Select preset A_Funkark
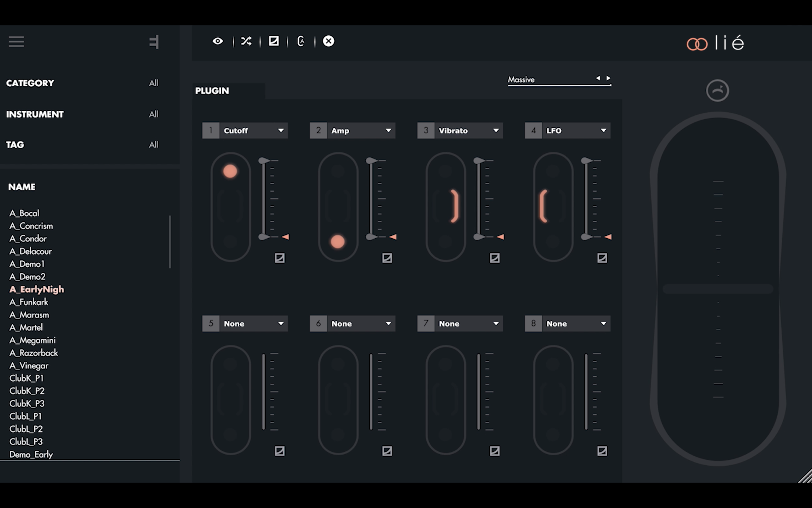Image resolution: width=812 pixels, height=508 pixels. (x=29, y=302)
